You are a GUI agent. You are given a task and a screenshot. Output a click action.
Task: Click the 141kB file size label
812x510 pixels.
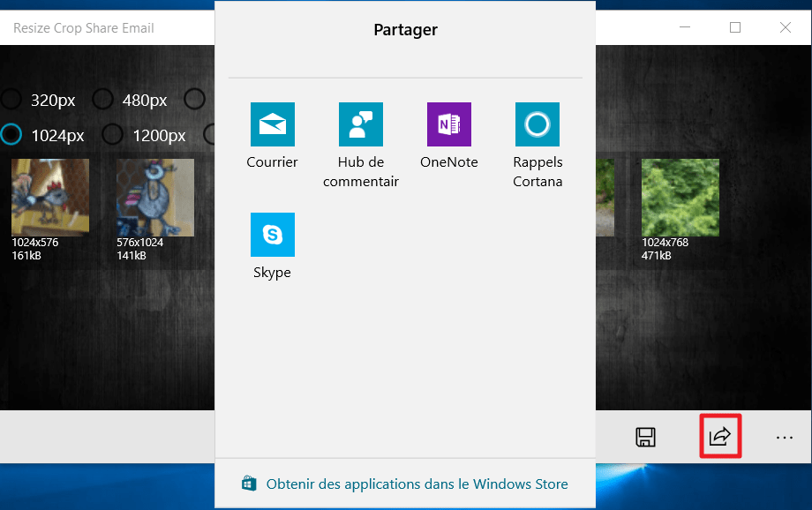coord(132,256)
